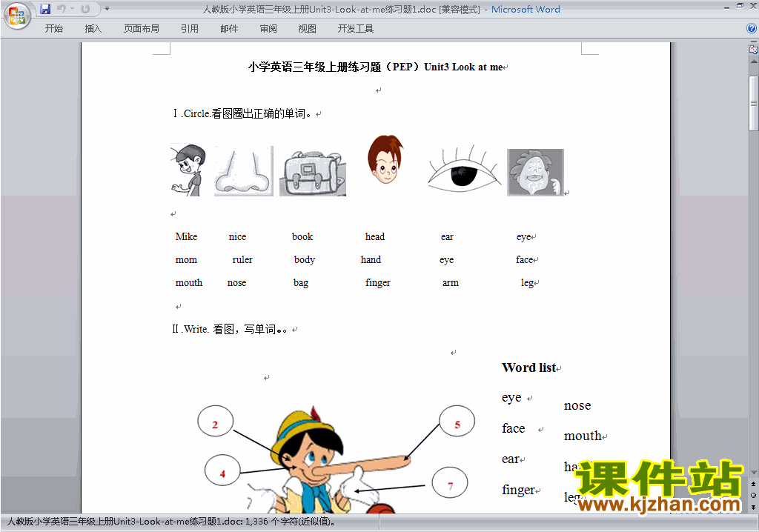Click the word 'body'
This screenshot has height=532, width=759.
(x=305, y=260)
